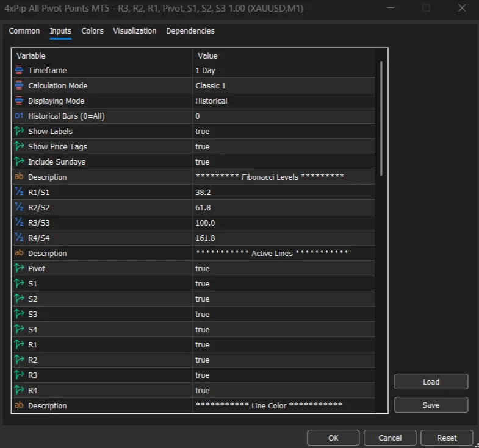Click the Include Sundays boolean icon
The height and width of the screenshot is (448, 479).
pyautogui.click(x=19, y=162)
